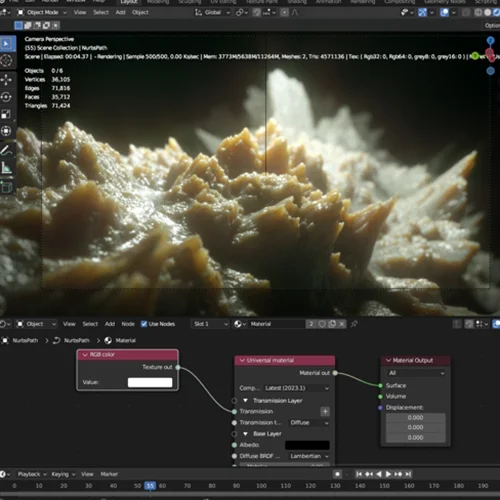500x500 pixels.
Task: Open the Keying popover in the timeline
Action: [63, 474]
